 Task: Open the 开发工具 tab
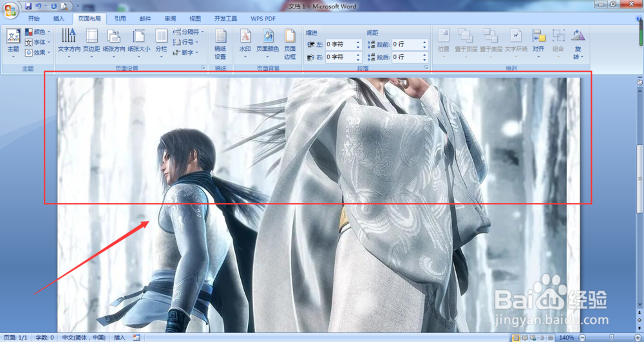(225, 19)
